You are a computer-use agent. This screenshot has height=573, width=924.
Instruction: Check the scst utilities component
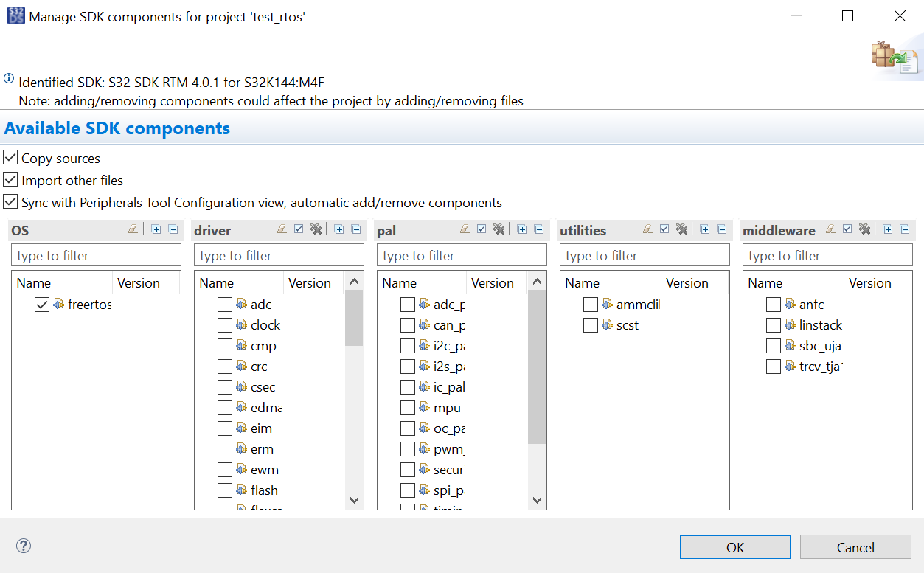tap(591, 324)
